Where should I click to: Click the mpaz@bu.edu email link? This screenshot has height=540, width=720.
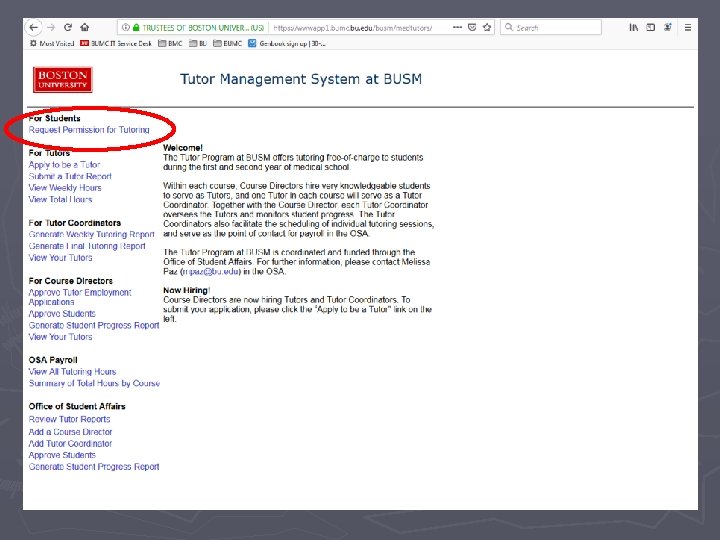[x=211, y=271]
